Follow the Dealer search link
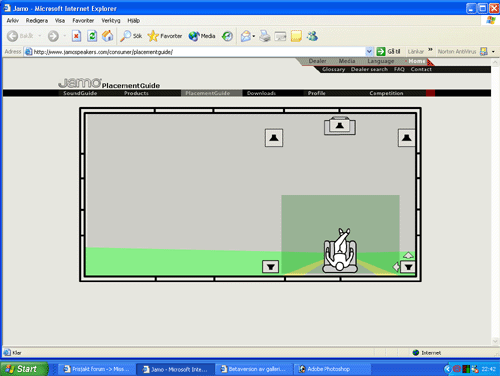The height and width of the screenshot is (376, 500). [369, 69]
